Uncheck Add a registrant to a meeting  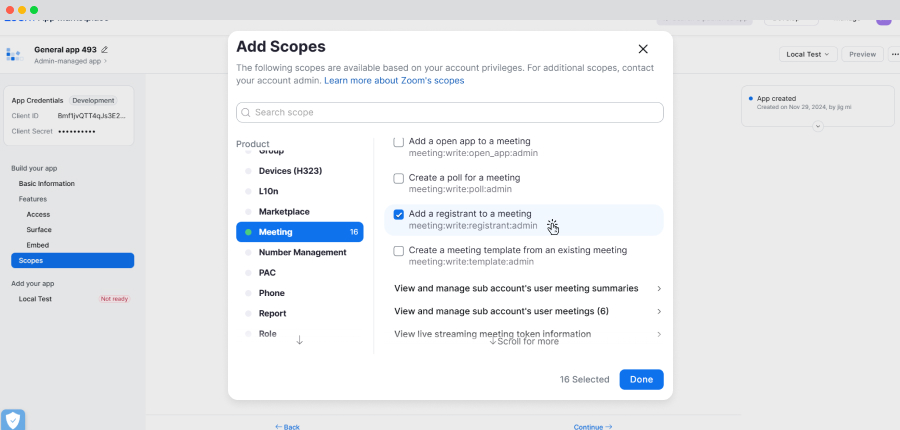398,215
